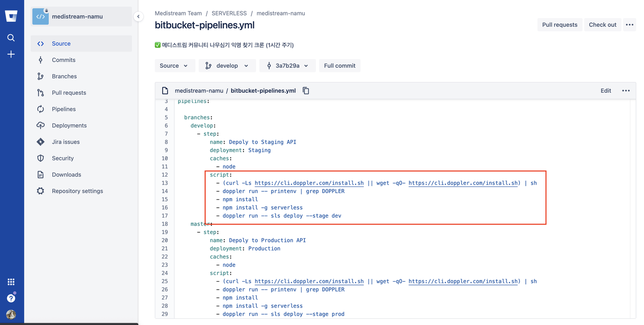Go to SERVERLESS breadcrumb
Screen dimensions: 644x325
point(229,13)
